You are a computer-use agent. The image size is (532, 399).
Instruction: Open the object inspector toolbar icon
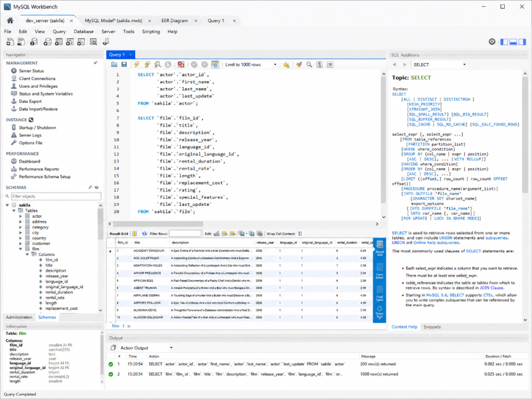34,41
